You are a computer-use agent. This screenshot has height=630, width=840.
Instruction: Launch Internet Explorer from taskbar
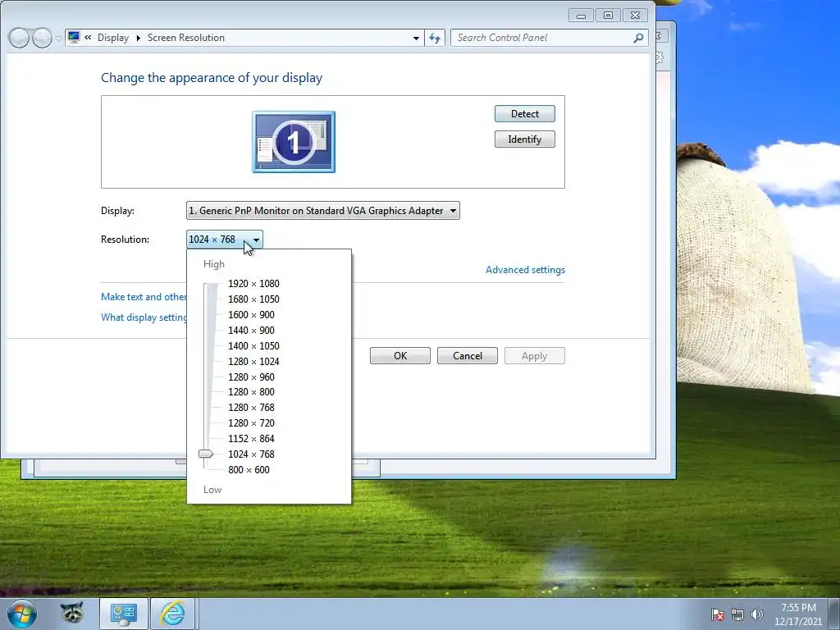point(172,614)
